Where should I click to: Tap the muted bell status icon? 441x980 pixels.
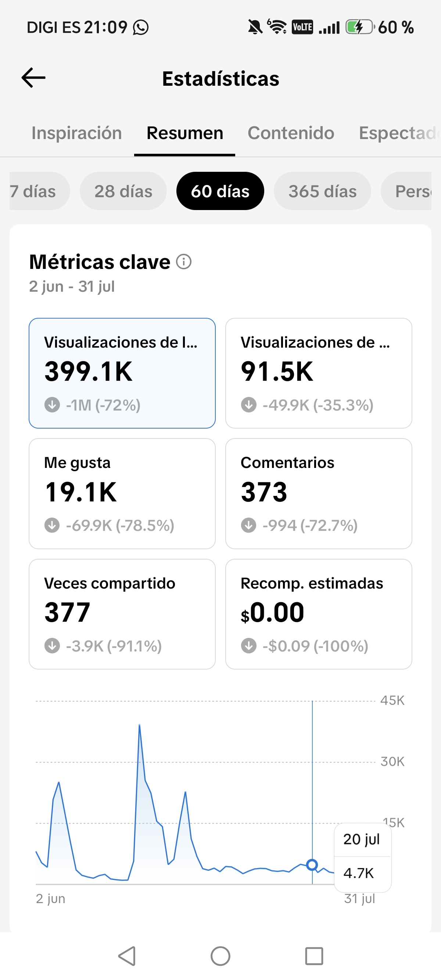click(x=255, y=27)
